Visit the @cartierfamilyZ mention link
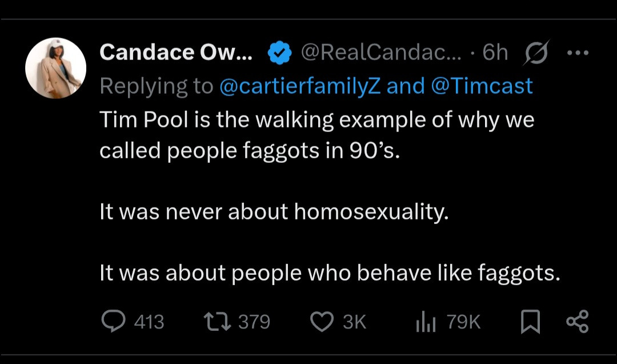Image resolution: width=617 pixels, height=364 pixels. click(301, 86)
